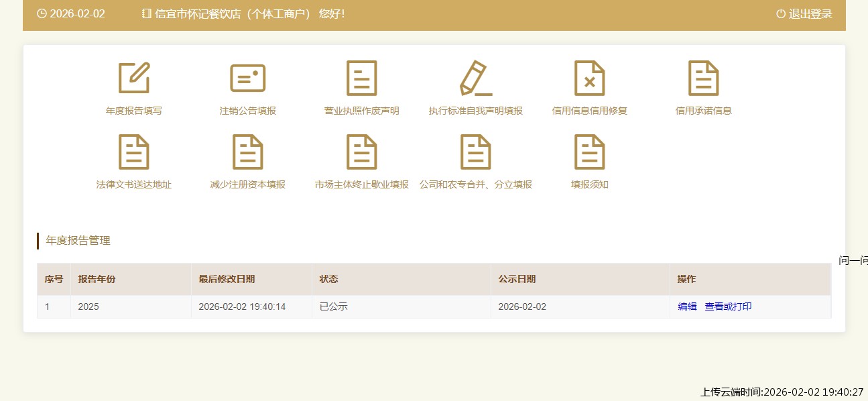Select the 执行标准自我声明填报 pencil icon

pos(476,78)
